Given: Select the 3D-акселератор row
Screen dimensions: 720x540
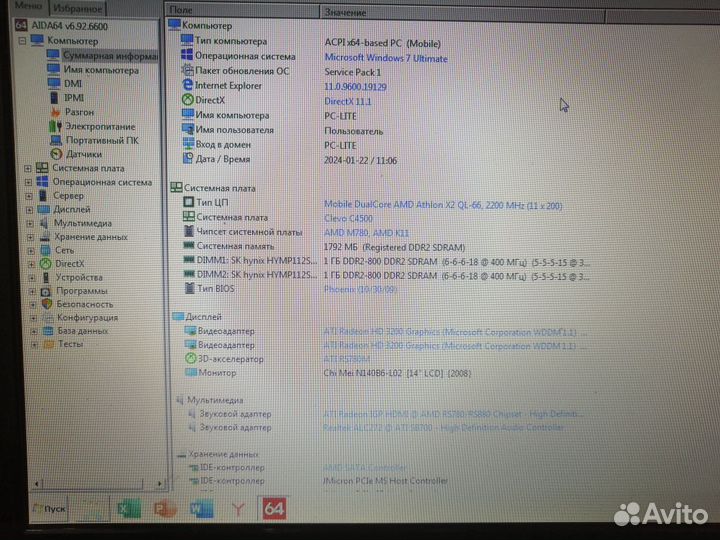Looking at the screenshot, I should [276, 359].
